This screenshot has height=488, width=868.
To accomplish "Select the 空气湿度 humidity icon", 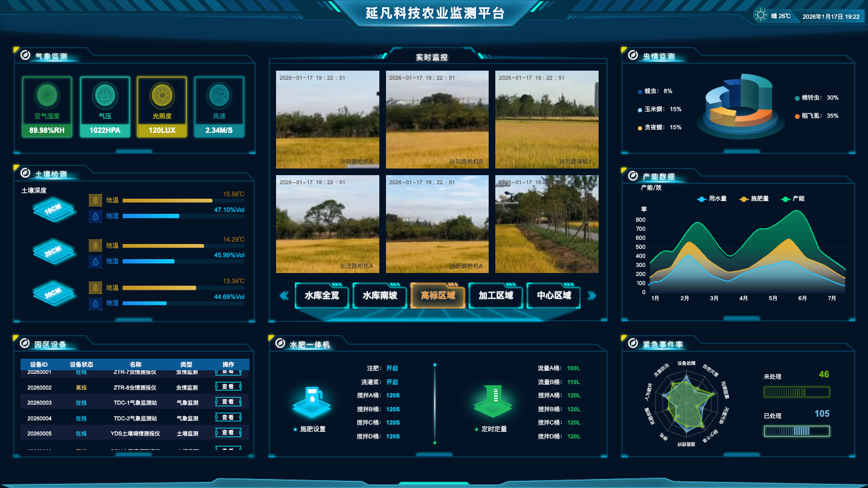I will [x=47, y=95].
